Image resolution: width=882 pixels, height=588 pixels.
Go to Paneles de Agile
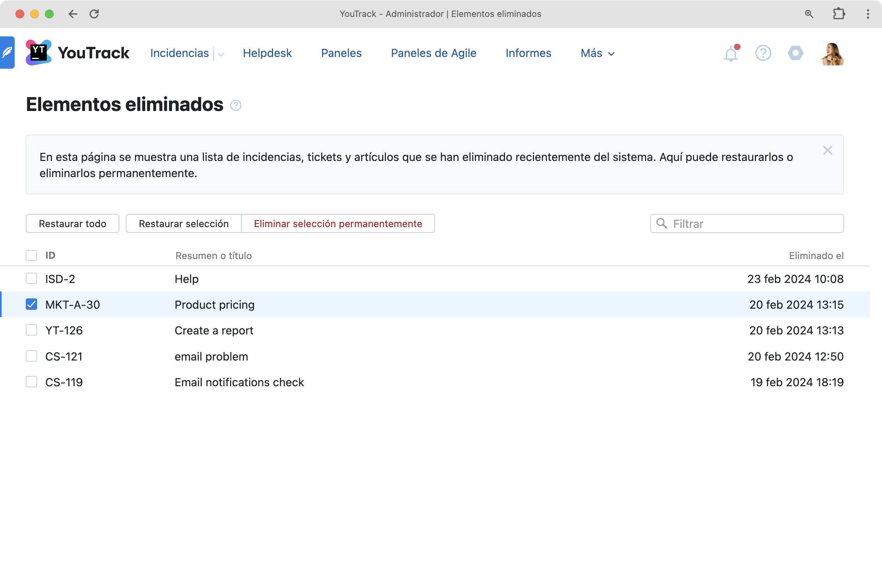(434, 53)
